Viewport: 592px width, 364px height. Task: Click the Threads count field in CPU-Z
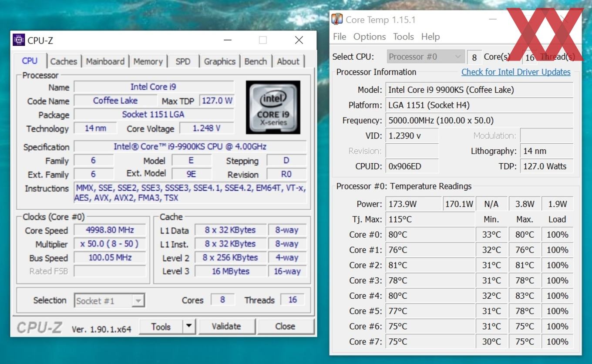[x=293, y=300]
